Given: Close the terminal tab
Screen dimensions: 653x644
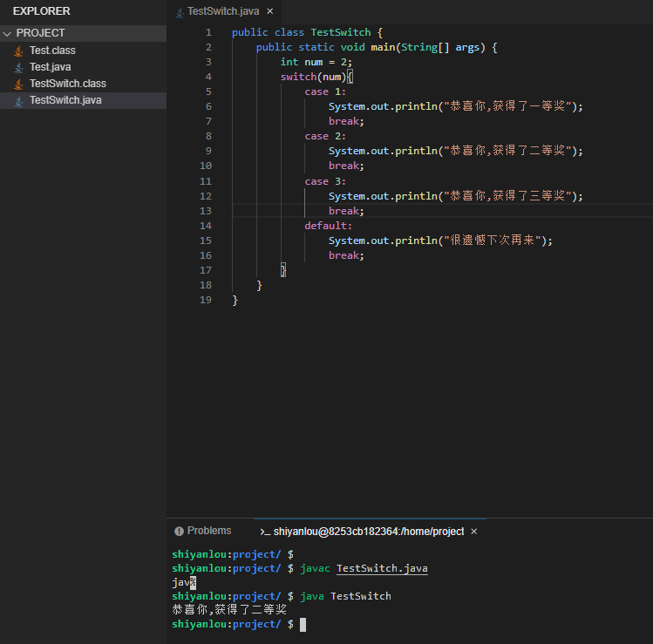Looking at the screenshot, I should pyautogui.click(x=474, y=532).
